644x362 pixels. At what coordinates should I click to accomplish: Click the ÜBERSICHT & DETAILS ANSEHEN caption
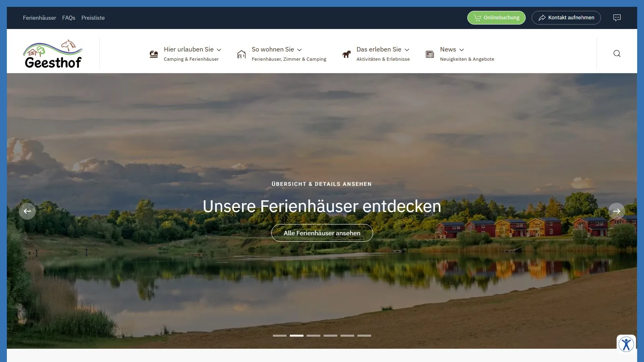coord(322,184)
